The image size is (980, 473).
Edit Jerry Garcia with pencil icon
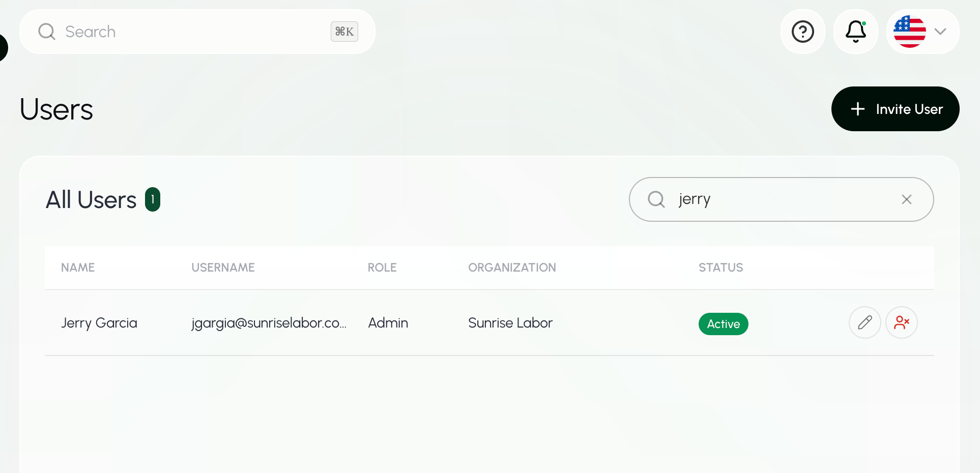(x=864, y=322)
